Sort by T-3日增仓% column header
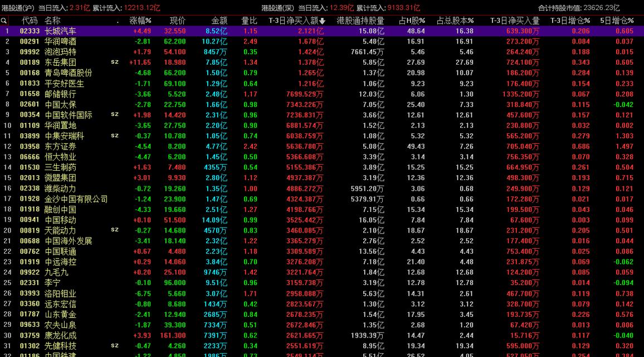The width and height of the screenshot is (644, 357). [570, 21]
